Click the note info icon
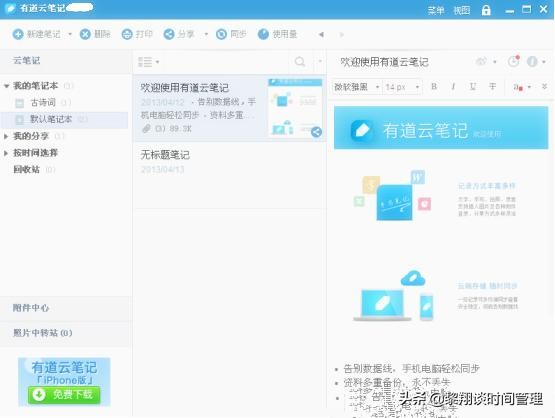This screenshot has width=555, height=418. click(x=532, y=62)
